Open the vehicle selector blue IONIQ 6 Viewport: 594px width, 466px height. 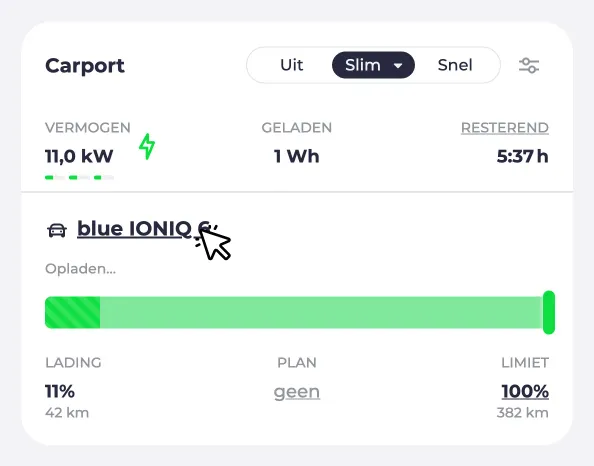click(x=143, y=229)
